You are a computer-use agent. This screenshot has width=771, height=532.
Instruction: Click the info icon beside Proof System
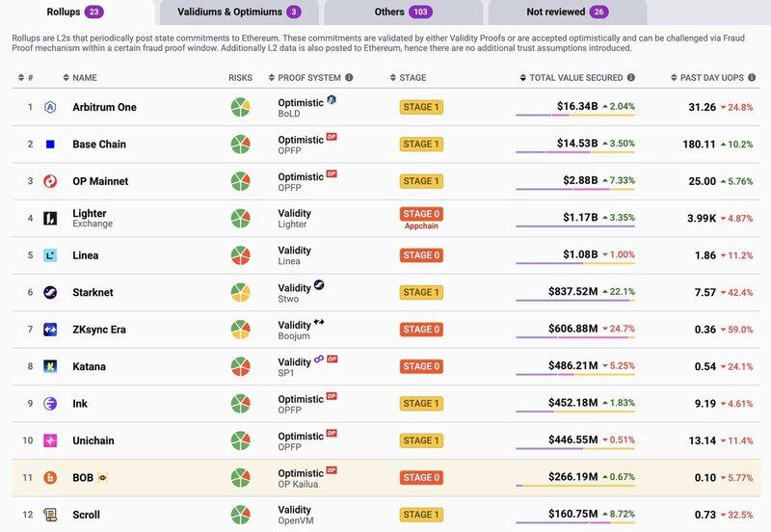(x=349, y=78)
